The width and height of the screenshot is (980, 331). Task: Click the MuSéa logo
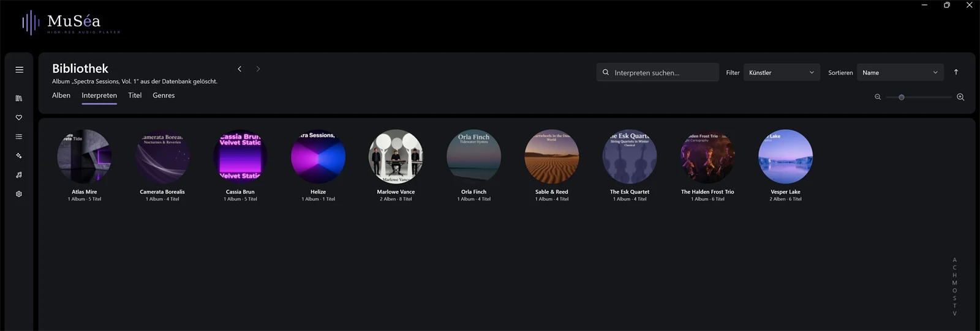click(71, 23)
